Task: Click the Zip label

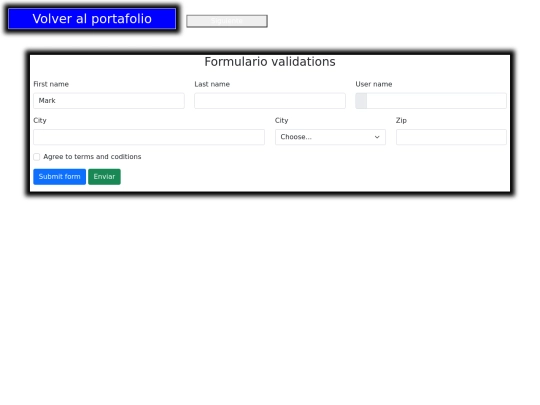Action: (401, 121)
